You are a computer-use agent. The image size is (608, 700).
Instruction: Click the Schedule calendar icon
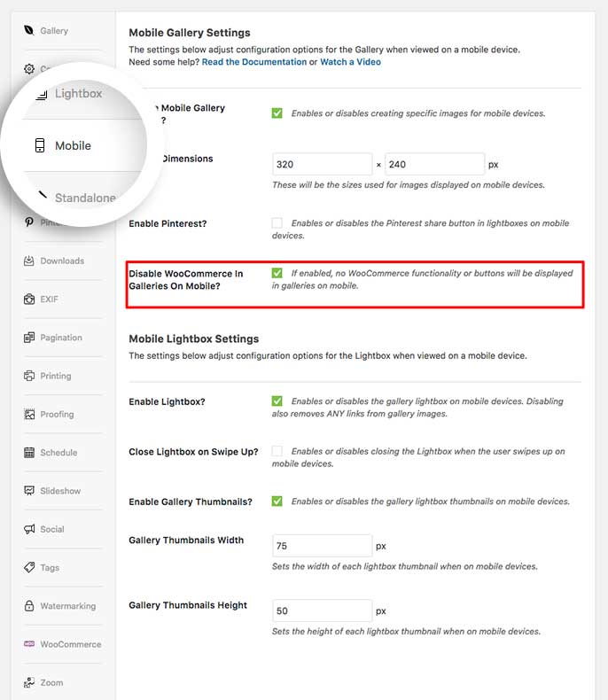29,453
